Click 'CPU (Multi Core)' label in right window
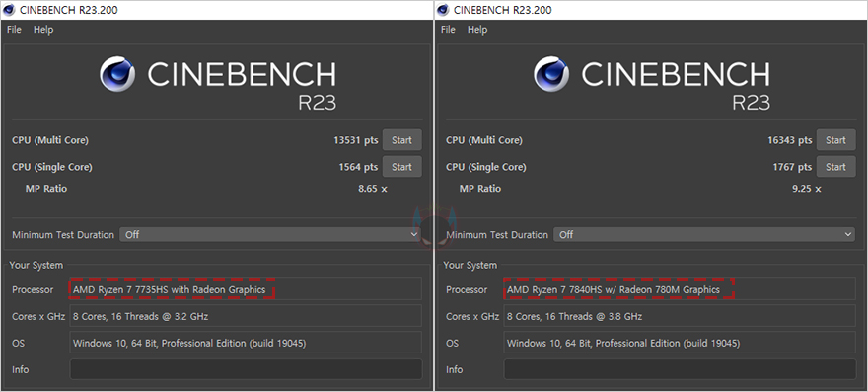 [484, 140]
